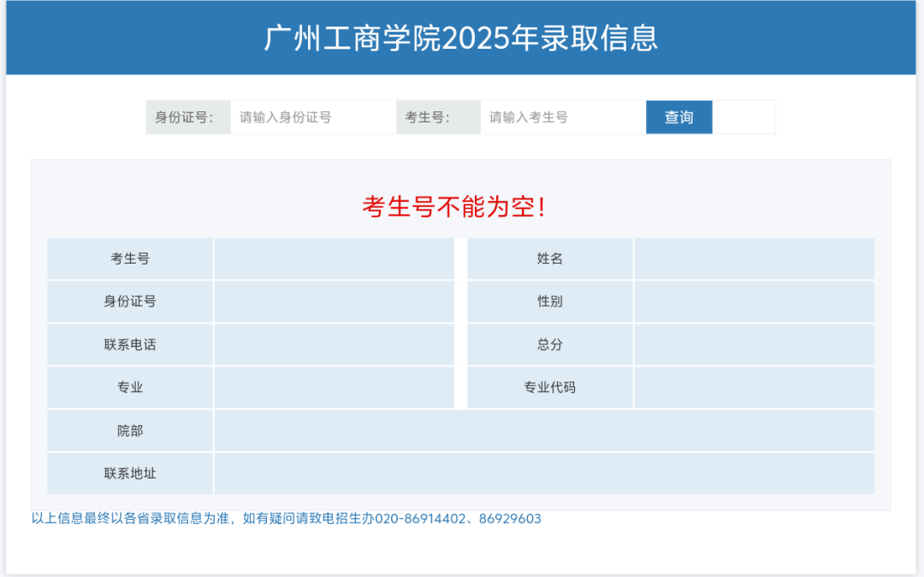The height and width of the screenshot is (577, 924).
Task: Click the 专业 row label
Action: click(129, 387)
